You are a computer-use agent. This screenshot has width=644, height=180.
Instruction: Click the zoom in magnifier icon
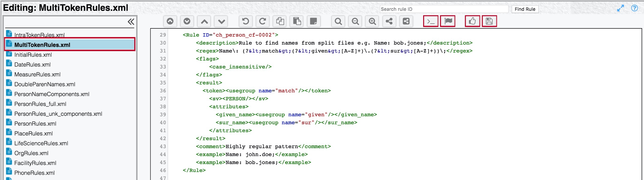point(372,21)
